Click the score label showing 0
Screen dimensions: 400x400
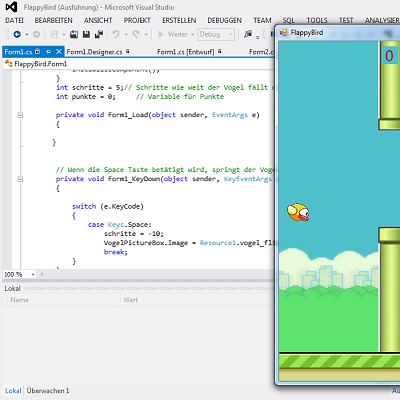coord(389,56)
